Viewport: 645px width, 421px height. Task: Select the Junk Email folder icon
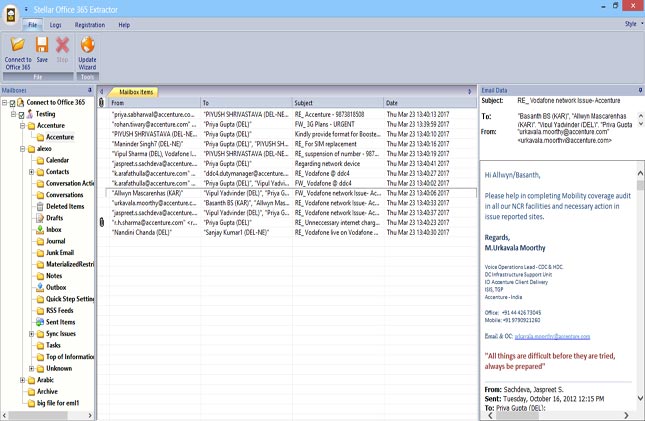point(40,253)
